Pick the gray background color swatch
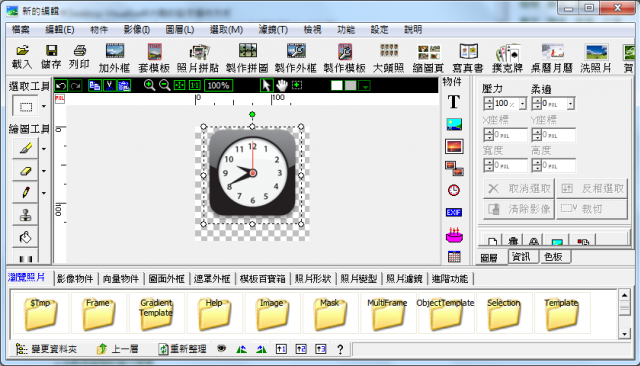 (x=351, y=85)
